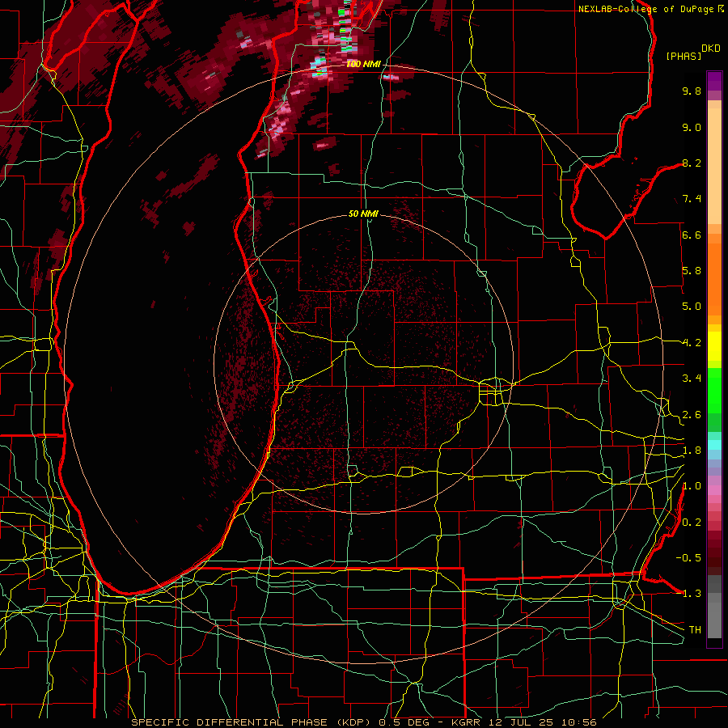
Task: Click the pink swatch beside 1.0
Action: pyautogui.click(x=714, y=490)
